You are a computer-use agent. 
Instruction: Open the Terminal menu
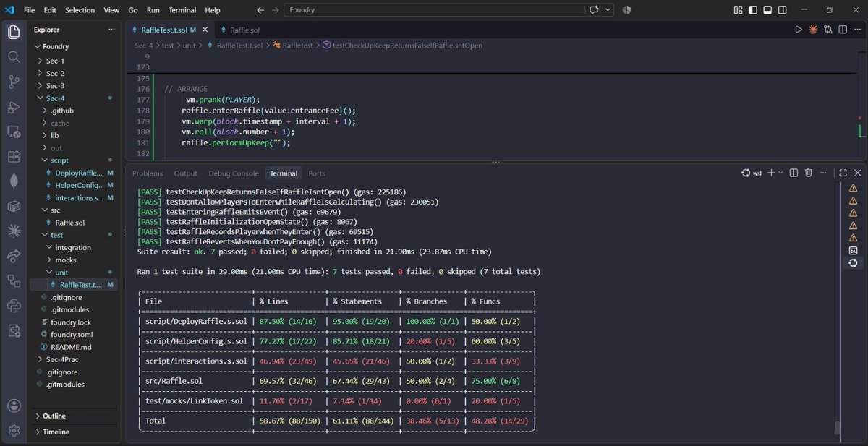(x=182, y=10)
